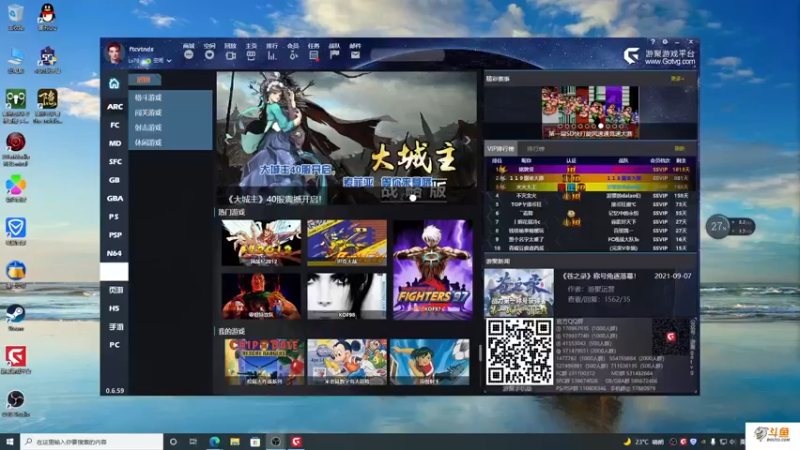
Task: Open the QQ penguin desktop icon
Action: click(47, 17)
